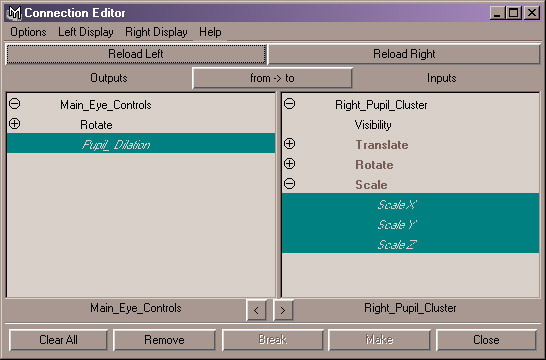546x360 pixels.
Task: Collapse the Scale attribute group
Action: pos(290,183)
